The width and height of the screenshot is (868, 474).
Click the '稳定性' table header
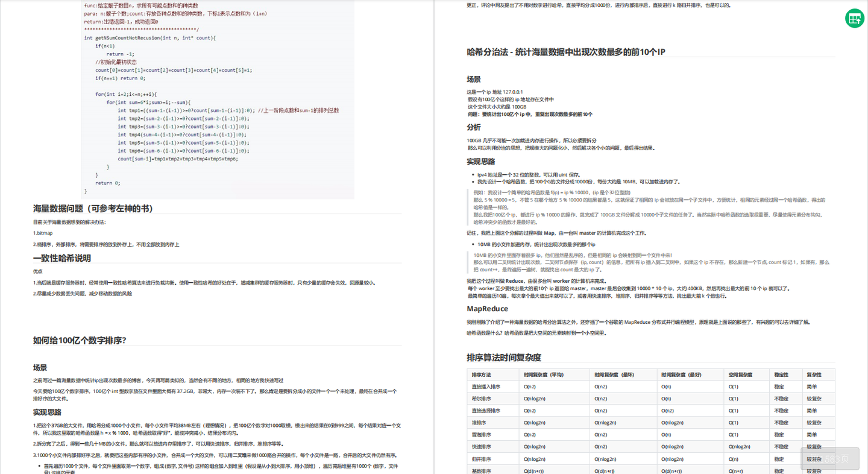(781, 374)
